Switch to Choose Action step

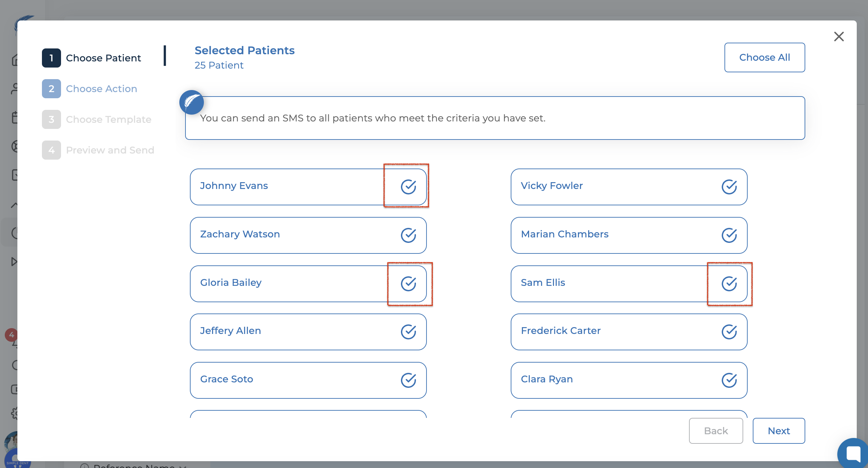point(101,89)
